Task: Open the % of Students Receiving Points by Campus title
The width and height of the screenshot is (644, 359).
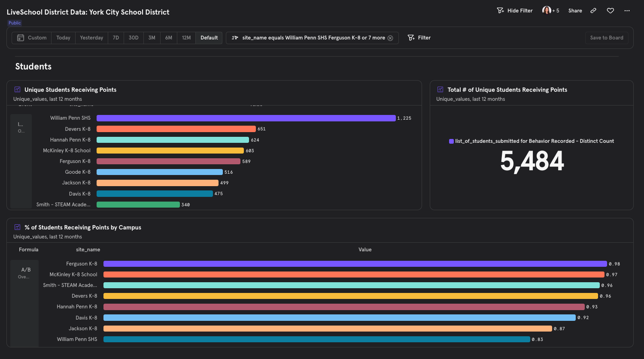Action: 83,227
